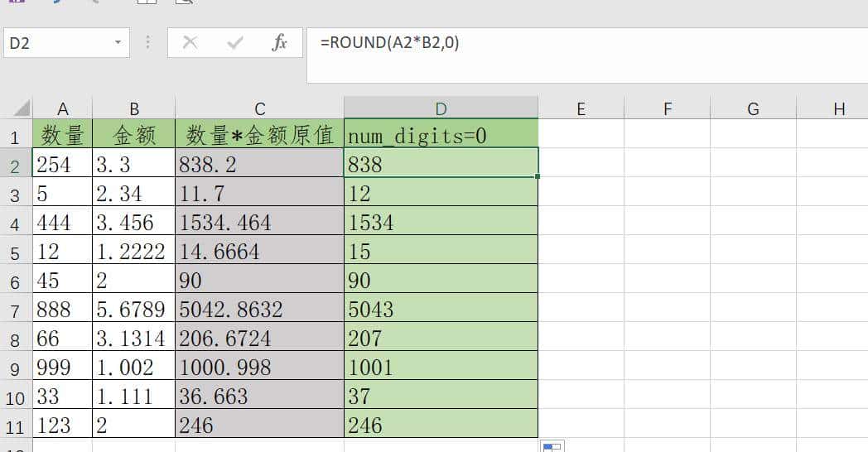This screenshot has width=868, height=452.
Task: Select cell containing 37
Action: tap(441, 394)
